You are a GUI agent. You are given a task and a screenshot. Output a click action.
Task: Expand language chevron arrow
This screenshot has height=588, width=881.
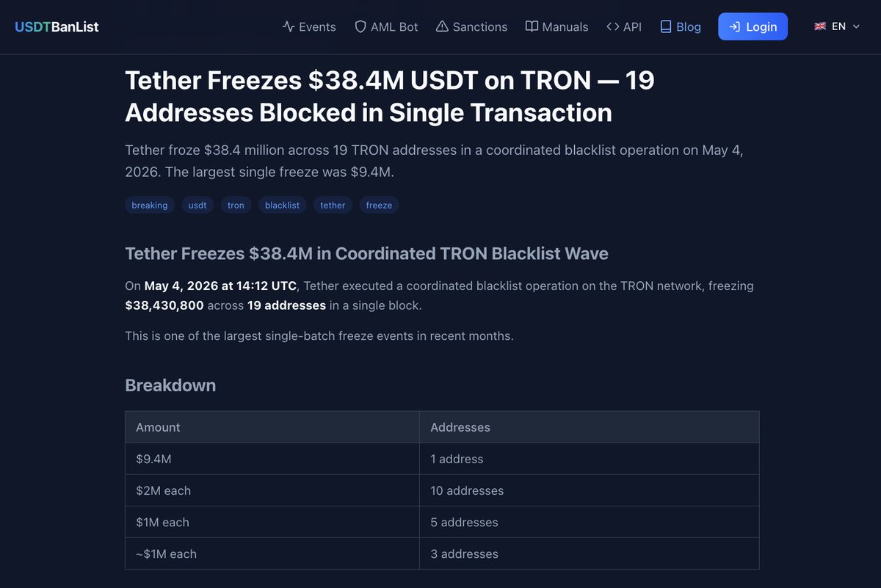(856, 26)
